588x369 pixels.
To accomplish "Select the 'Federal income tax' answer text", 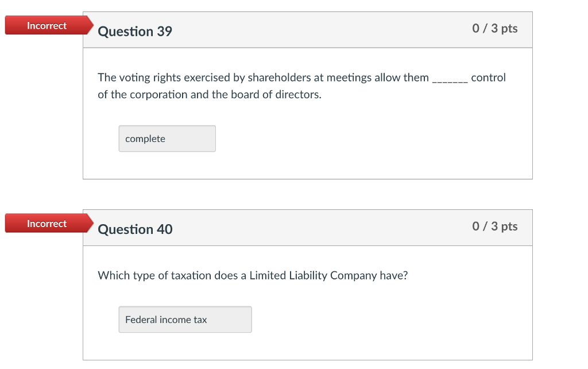I will point(164,320).
